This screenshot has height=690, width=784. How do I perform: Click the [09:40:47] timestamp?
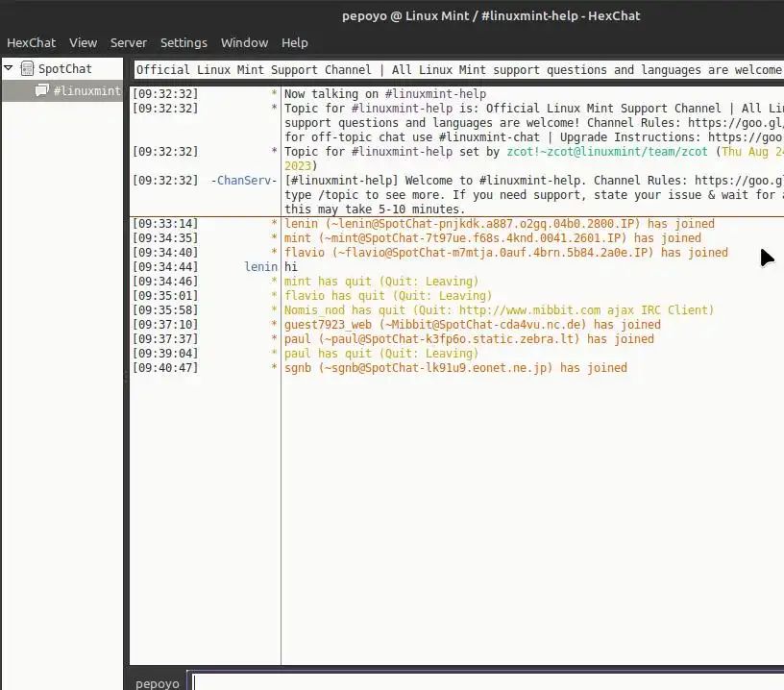tap(165, 368)
